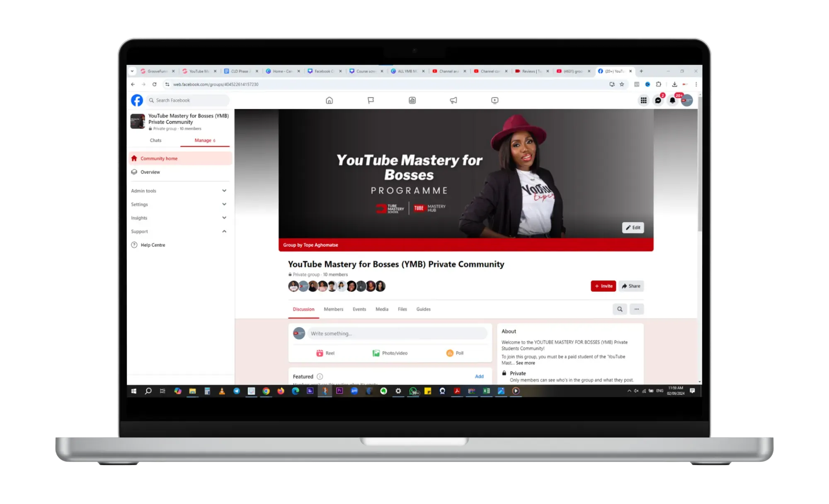Screen dimensions: 829x504
Task: Go to the Home feed icon
Action: click(329, 100)
